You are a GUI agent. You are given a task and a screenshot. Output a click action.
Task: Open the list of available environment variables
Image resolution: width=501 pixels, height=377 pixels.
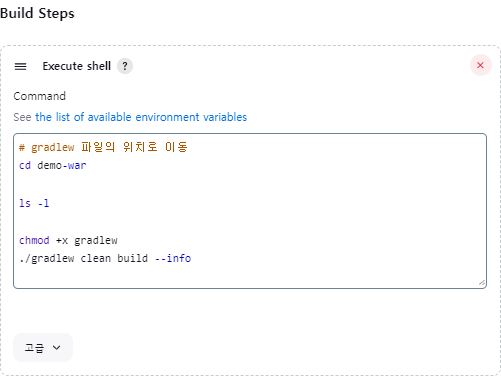coord(141,117)
